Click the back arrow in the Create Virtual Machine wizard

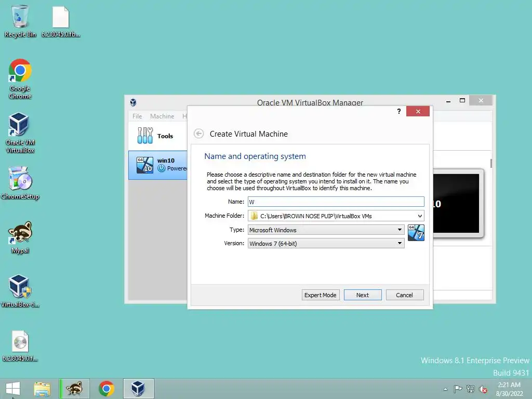click(x=199, y=134)
